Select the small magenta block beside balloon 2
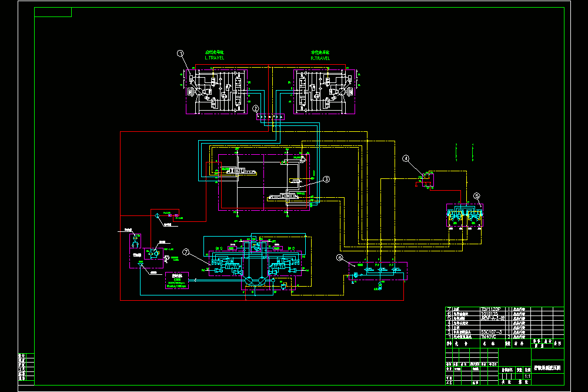This screenshot has height=392, width=588. click(x=270, y=117)
